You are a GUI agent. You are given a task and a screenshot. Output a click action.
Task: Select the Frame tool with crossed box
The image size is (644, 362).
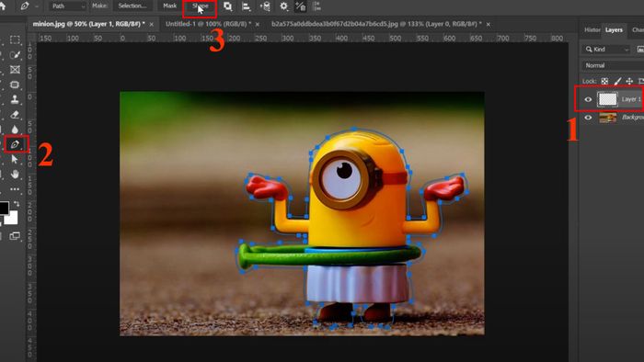15,70
